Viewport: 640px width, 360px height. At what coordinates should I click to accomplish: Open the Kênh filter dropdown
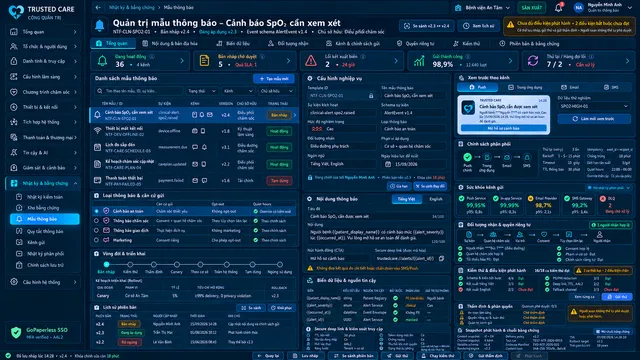click(238, 91)
